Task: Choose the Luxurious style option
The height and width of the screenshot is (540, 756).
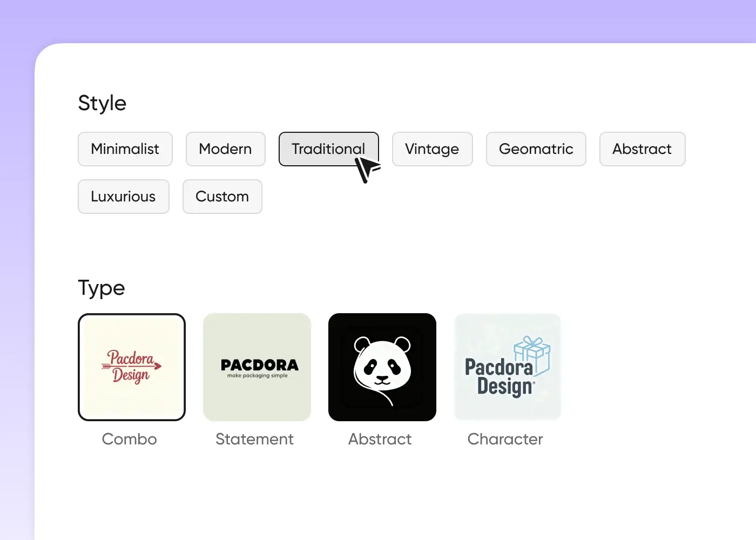Action: pos(123,197)
